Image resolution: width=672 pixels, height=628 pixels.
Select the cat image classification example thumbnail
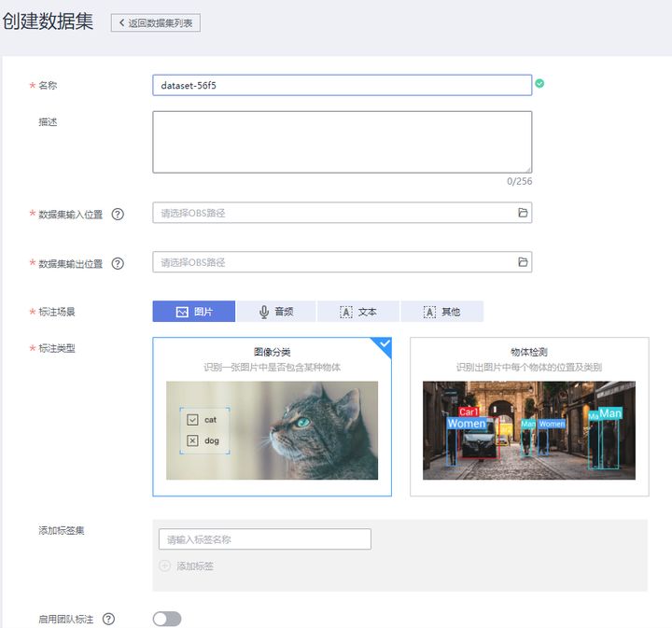point(273,430)
